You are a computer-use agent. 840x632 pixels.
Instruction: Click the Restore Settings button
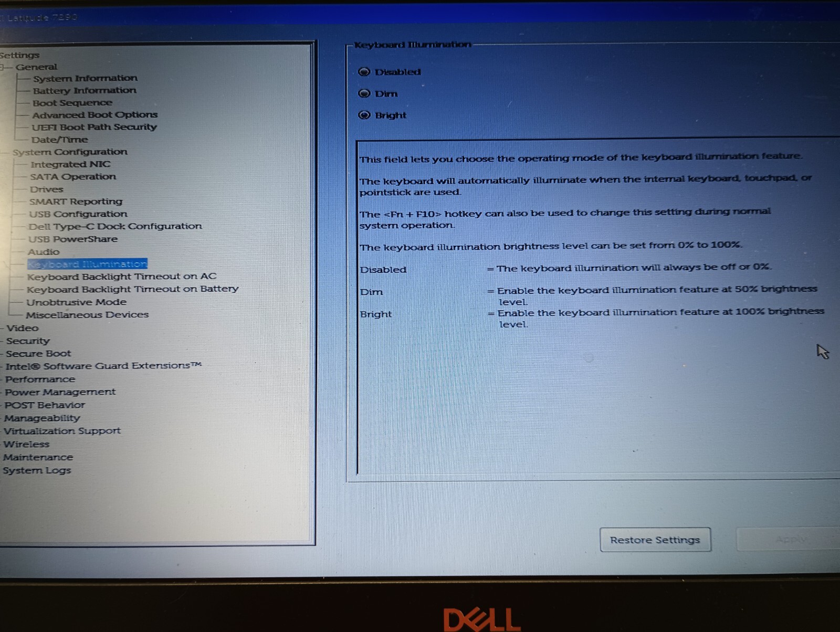655,540
